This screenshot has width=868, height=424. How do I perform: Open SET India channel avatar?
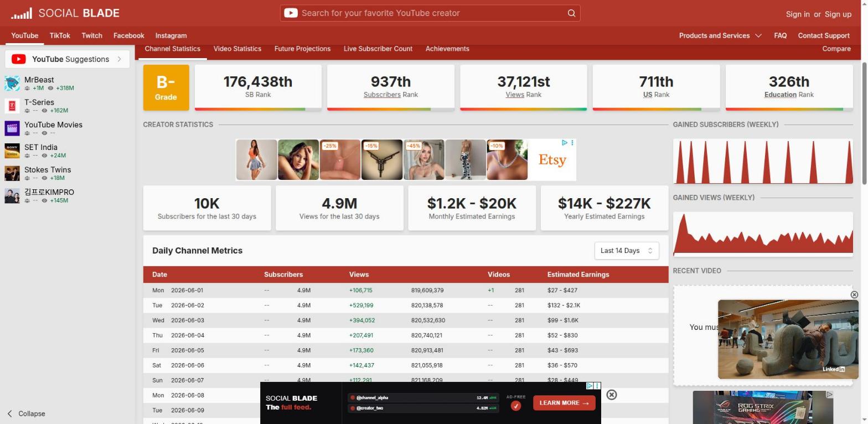coord(12,151)
